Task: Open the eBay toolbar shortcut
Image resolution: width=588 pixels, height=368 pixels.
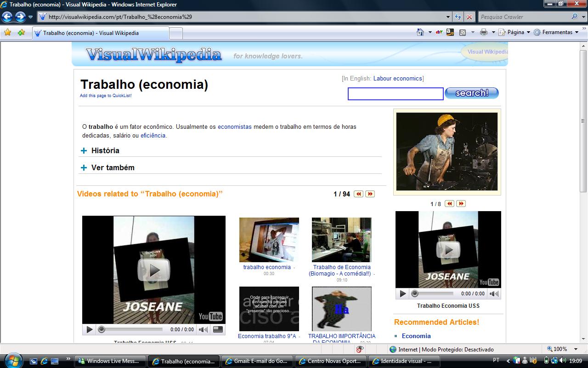Action: [439, 32]
